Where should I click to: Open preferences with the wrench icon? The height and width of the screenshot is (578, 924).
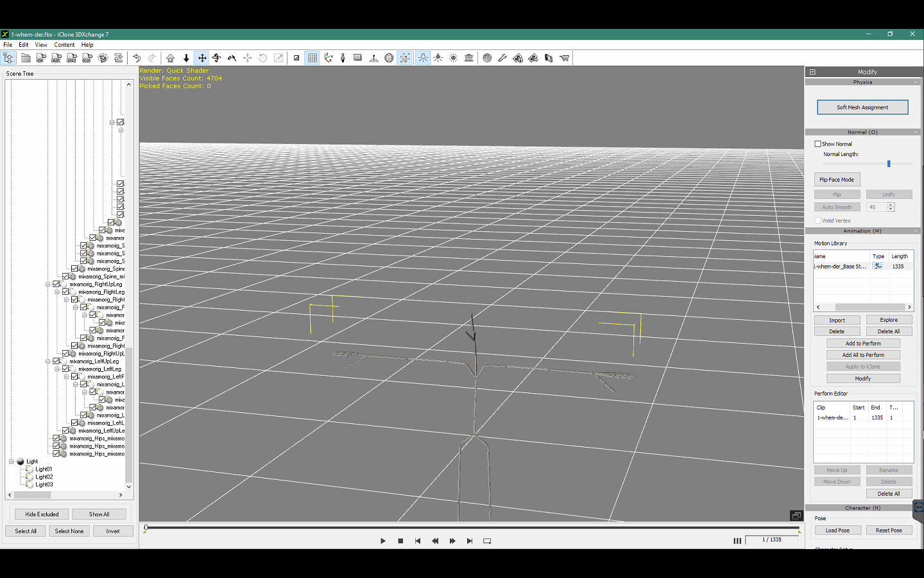502,58
